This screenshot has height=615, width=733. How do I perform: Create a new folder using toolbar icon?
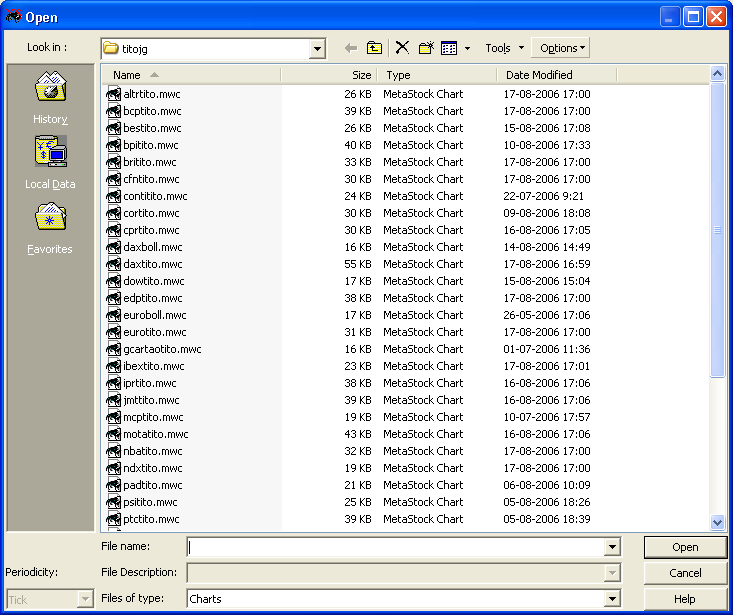coord(426,48)
